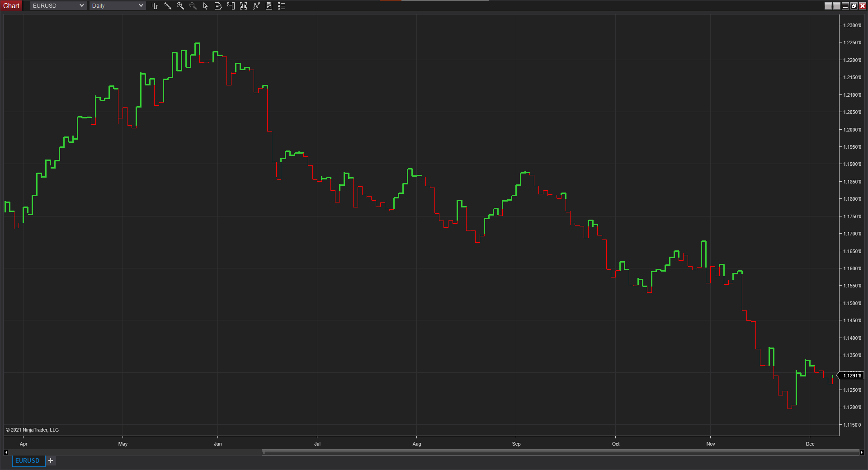Open the strategies line-node icon

(256, 6)
